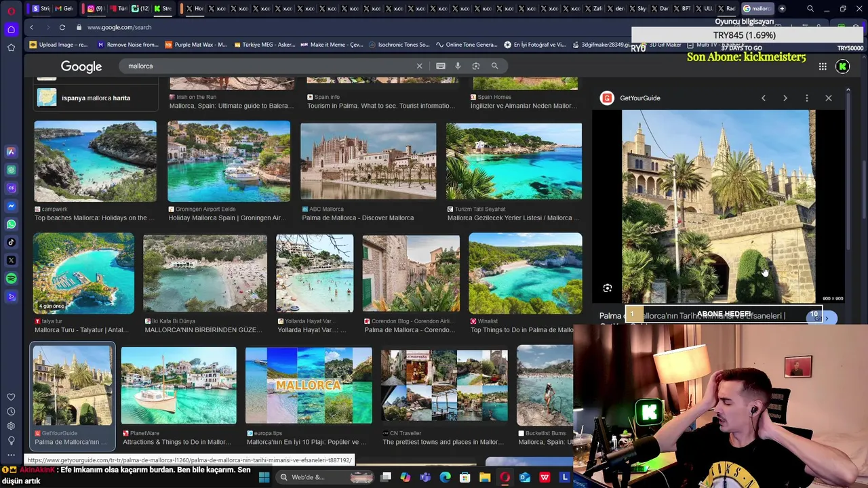Search by image with Google Lens
Screen dimensions: 868x488
coord(476,66)
